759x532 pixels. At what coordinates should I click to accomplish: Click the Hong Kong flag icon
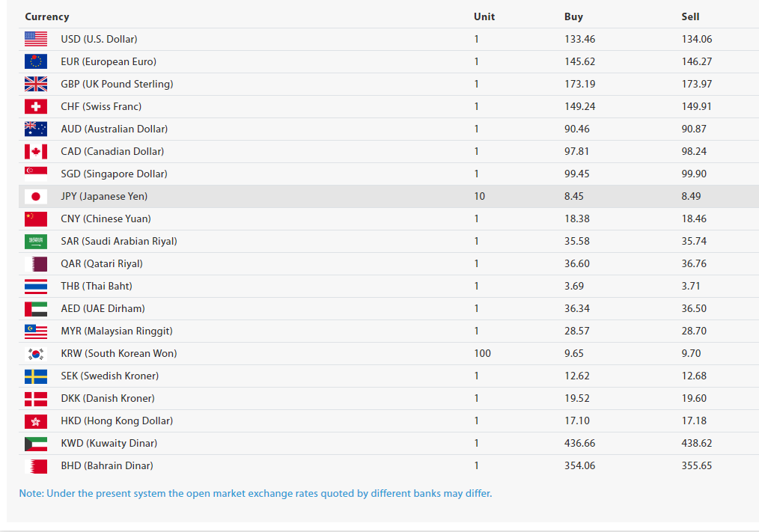36,421
